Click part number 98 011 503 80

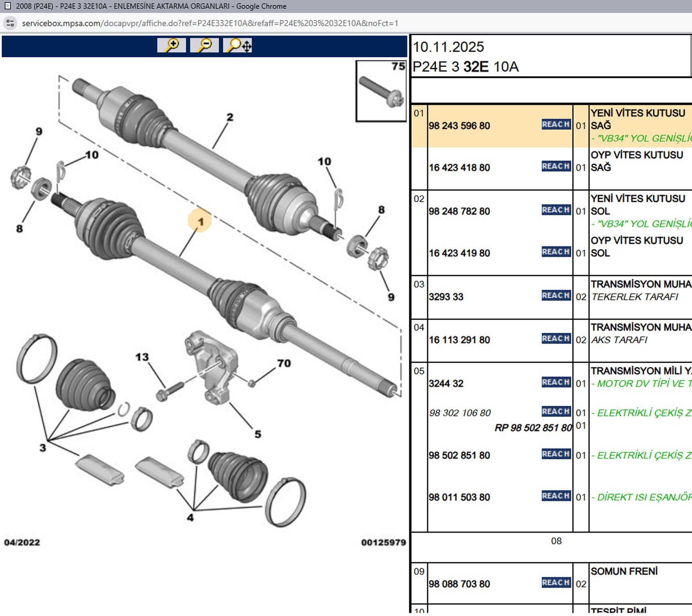click(x=459, y=497)
